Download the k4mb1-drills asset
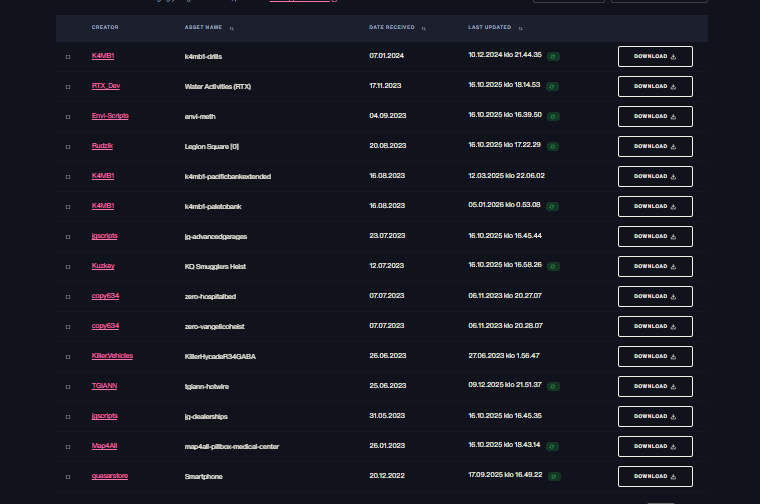 pos(655,57)
